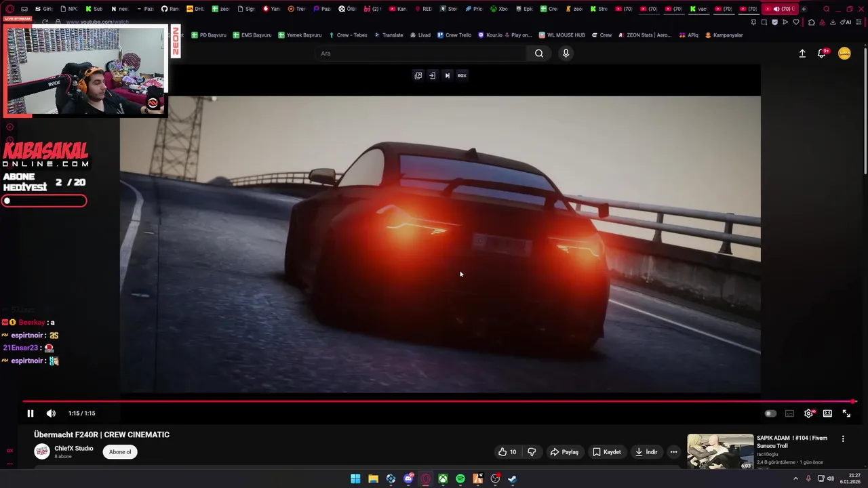The height and width of the screenshot is (488, 868).
Task: Open the ChiefX Studio channel name
Action: (x=74, y=449)
